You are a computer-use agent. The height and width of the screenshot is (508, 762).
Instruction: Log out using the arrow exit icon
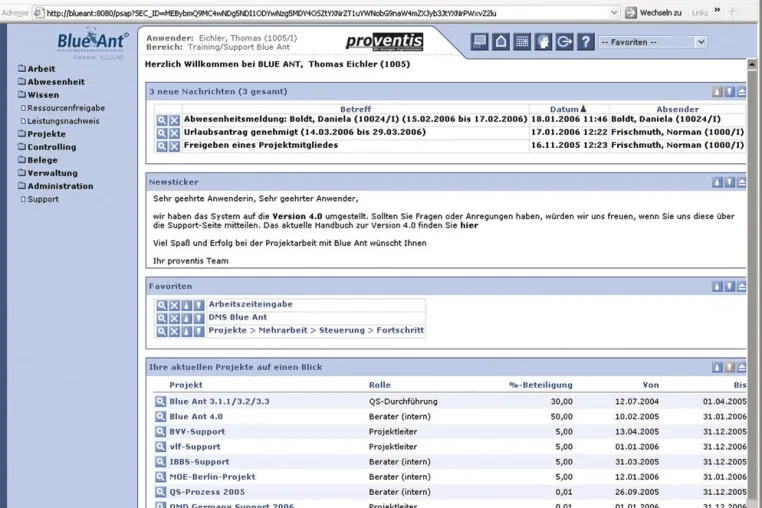point(565,42)
